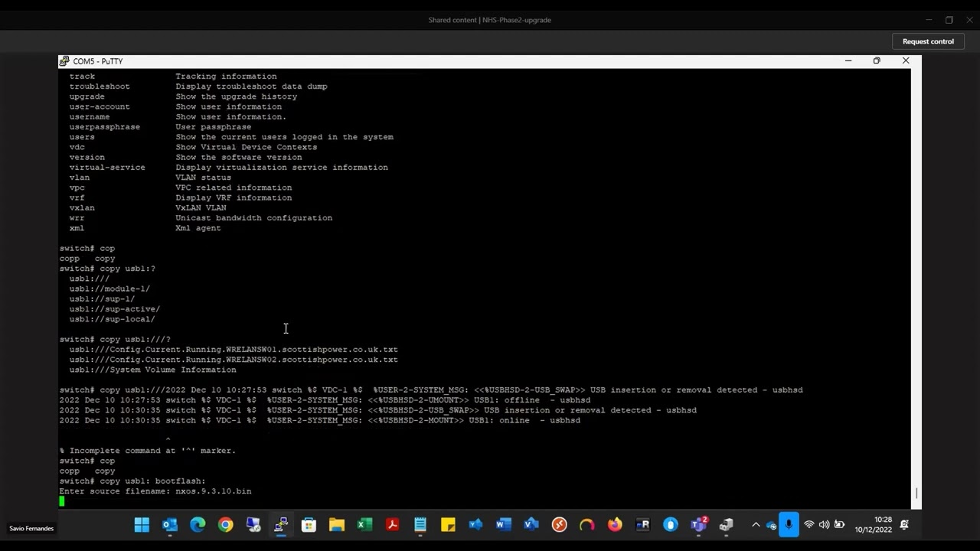980x551 pixels.
Task: Open Outlook from the taskbar
Action: (x=170, y=524)
